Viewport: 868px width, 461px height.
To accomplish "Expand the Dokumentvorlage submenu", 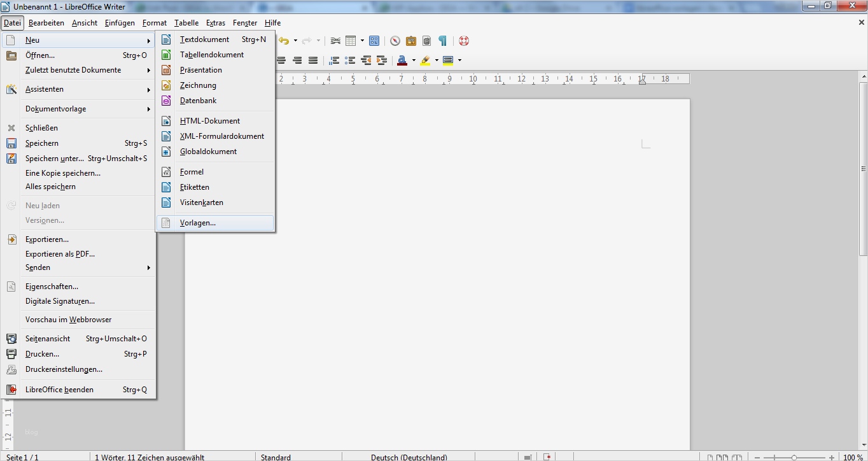I will click(x=78, y=109).
